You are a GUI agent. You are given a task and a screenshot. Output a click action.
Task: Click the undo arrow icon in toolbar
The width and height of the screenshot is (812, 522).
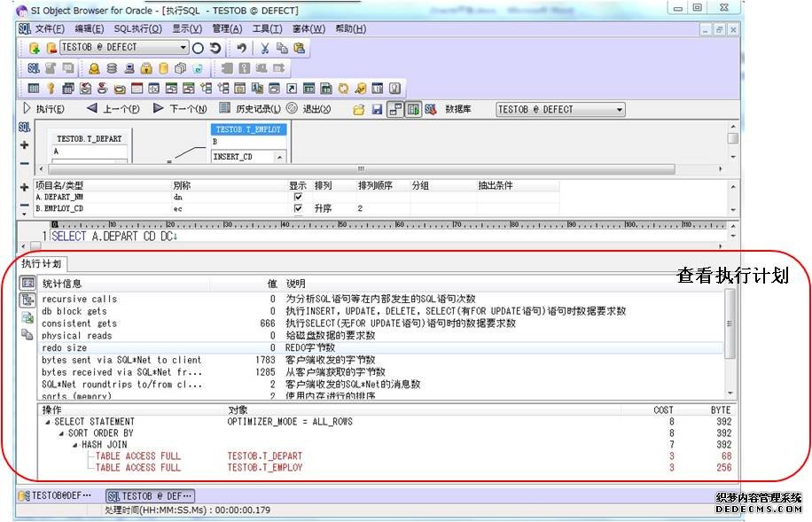[241, 48]
